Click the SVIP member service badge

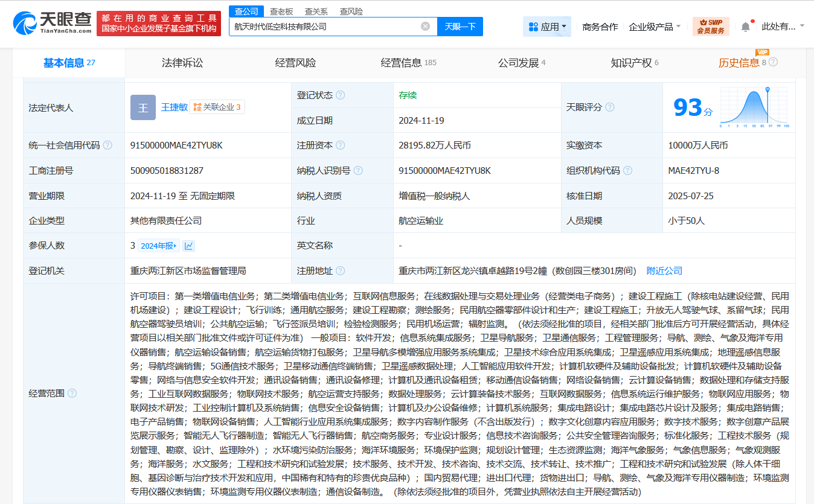point(711,27)
